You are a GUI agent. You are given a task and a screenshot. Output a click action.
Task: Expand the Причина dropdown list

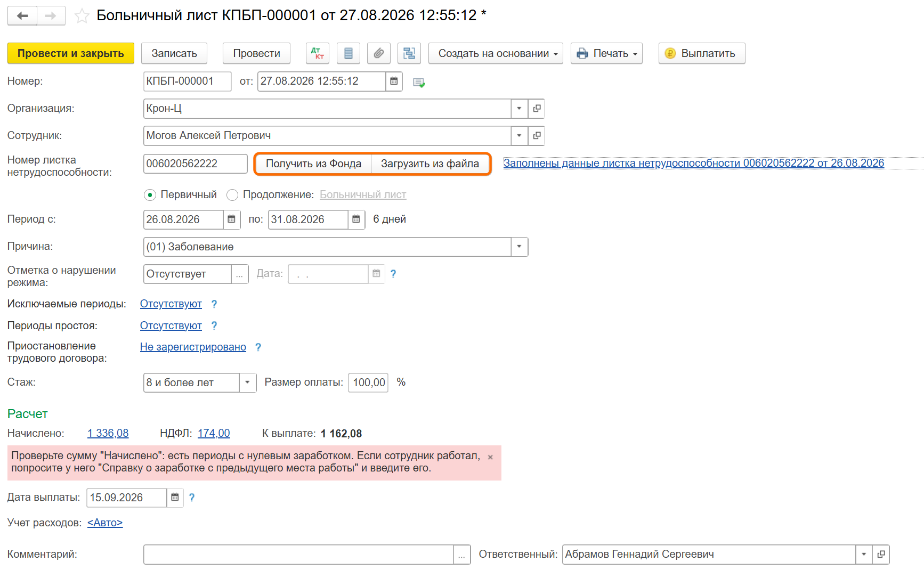pos(519,247)
